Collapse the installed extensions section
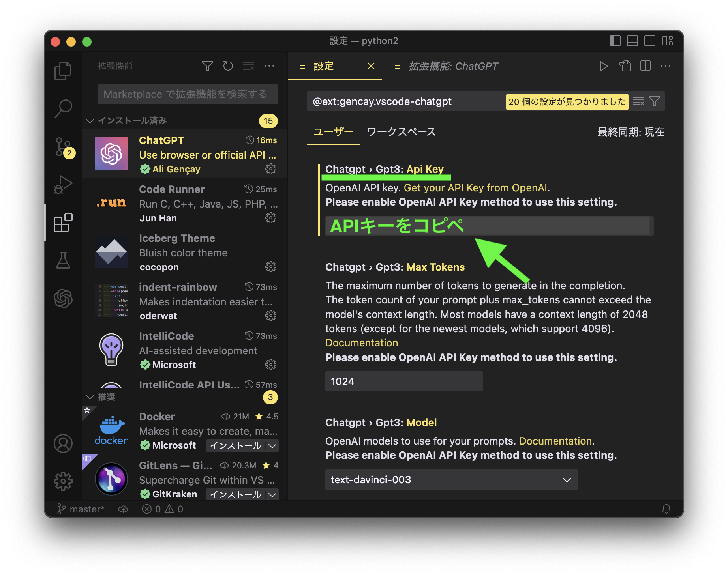Image resolution: width=728 pixels, height=576 pixels. coord(90,121)
